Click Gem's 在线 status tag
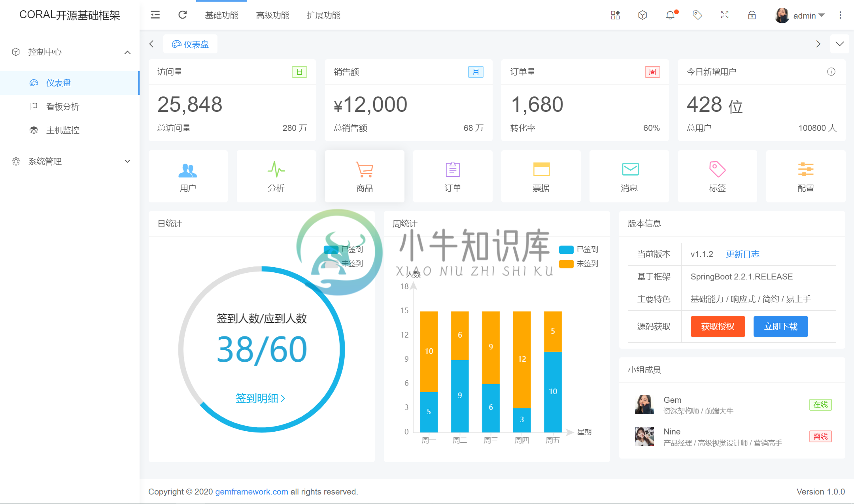The width and height of the screenshot is (854, 504). point(820,404)
